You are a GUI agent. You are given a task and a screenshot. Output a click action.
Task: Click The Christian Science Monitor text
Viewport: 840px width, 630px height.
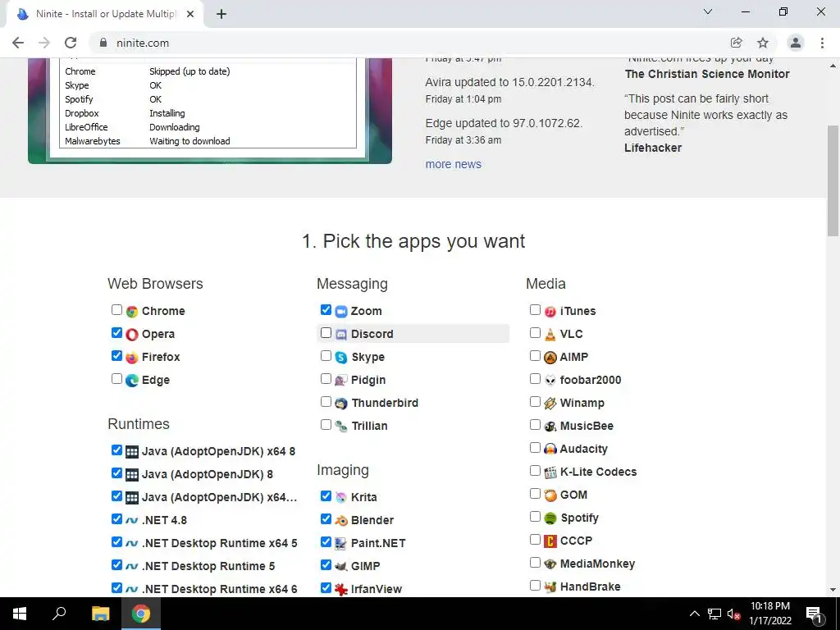pos(707,74)
